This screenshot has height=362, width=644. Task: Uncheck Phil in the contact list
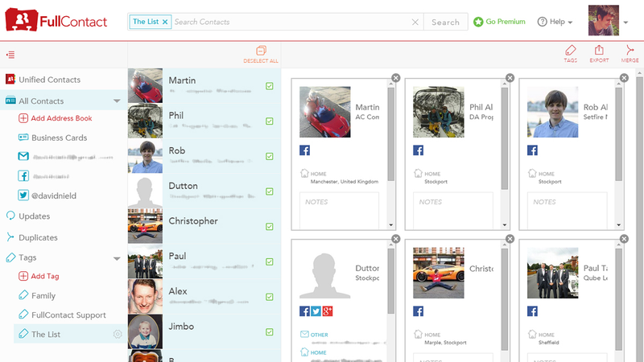coord(270,121)
